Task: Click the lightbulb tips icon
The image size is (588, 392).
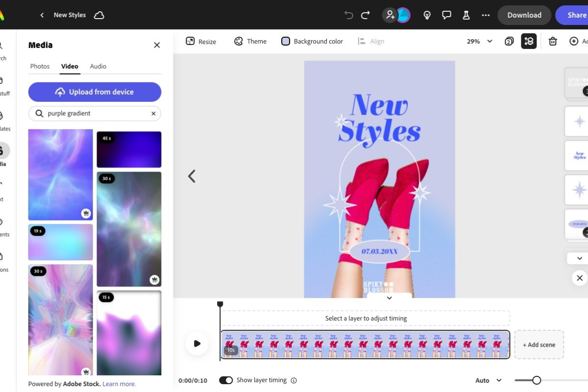Action: [427, 15]
